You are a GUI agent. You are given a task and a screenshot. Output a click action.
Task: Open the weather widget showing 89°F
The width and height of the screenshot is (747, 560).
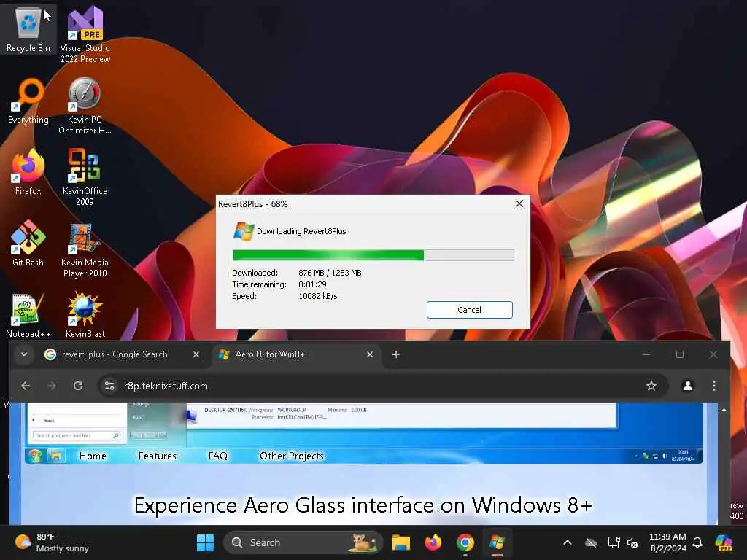[x=52, y=542]
